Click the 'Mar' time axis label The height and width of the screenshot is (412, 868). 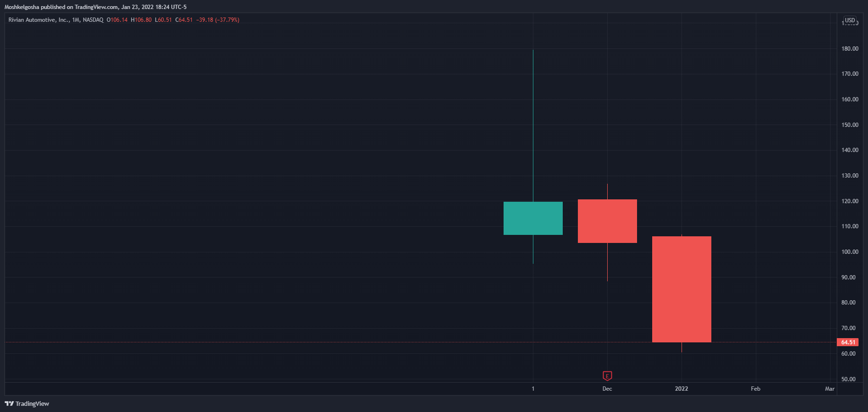[830, 389]
